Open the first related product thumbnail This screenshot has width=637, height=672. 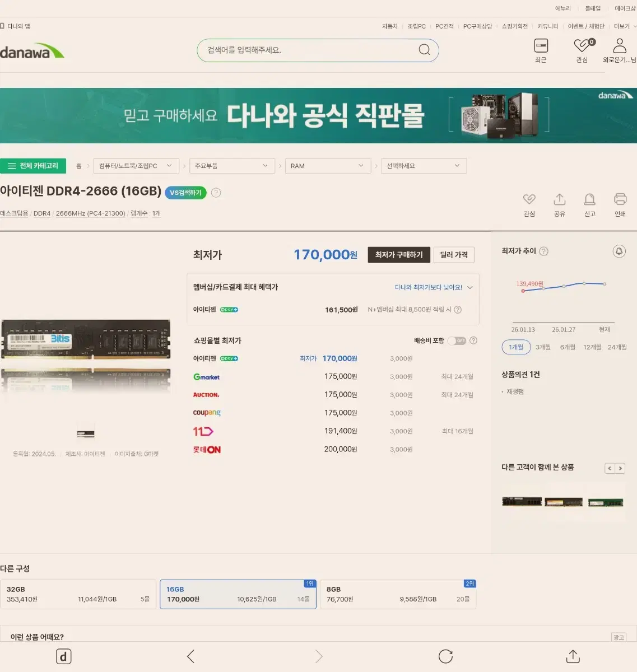[x=522, y=502]
